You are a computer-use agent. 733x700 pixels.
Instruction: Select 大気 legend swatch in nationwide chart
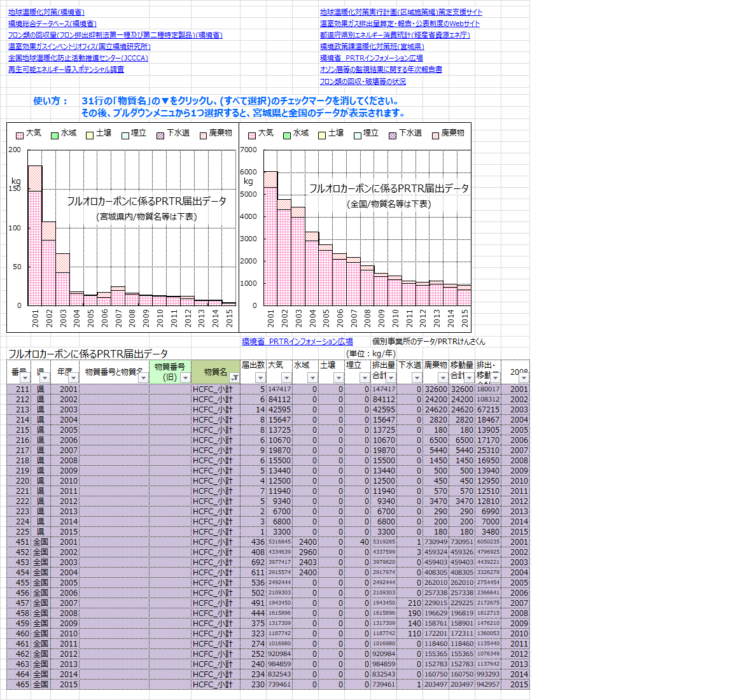tap(252, 136)
